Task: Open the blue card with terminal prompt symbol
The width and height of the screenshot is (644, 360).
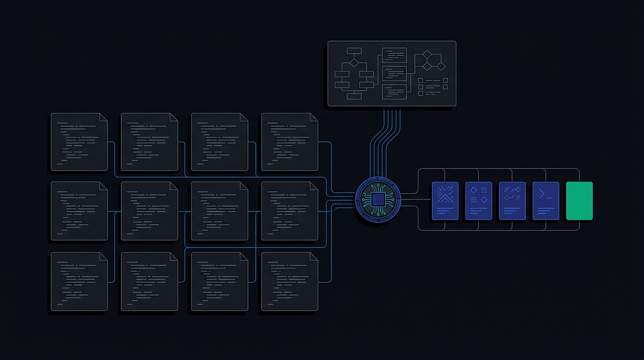Action: click(x=545, y=201)
